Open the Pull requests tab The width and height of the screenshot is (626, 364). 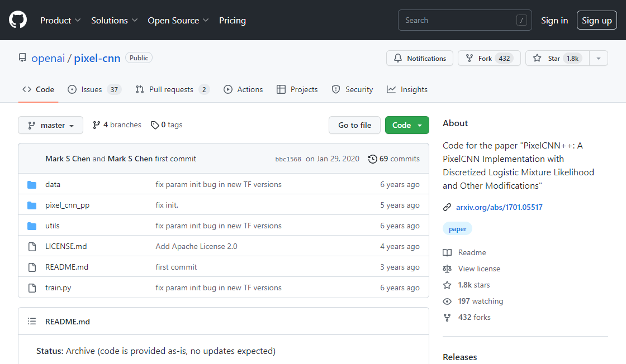point(172,90)
